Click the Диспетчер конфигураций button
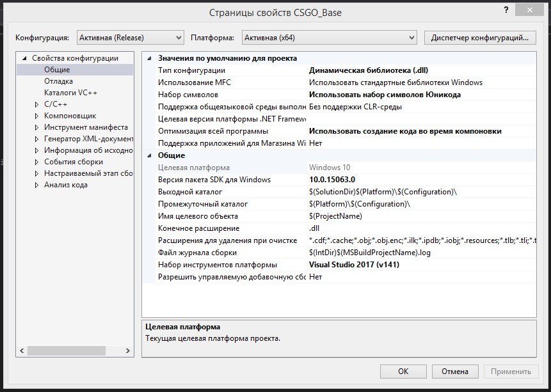The height and width of the screenshot is (392, 551). (480, 38)
